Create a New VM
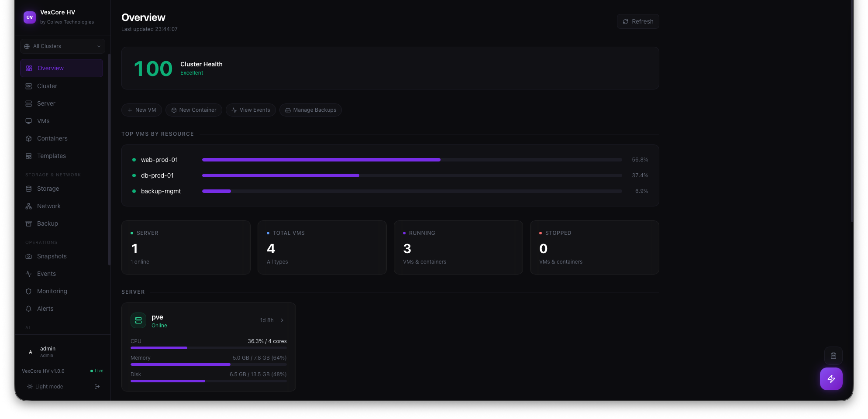The image size is (868, 419). pyautogui.click(x=141, y=110)
